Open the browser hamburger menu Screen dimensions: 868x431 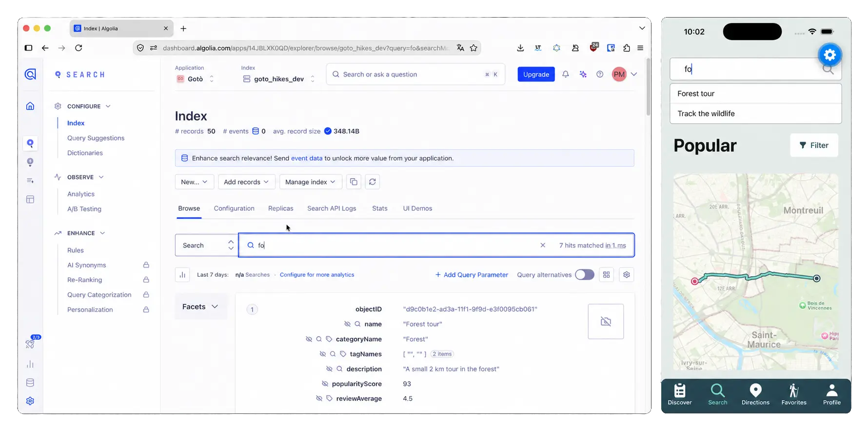click(x=640, y=48)
